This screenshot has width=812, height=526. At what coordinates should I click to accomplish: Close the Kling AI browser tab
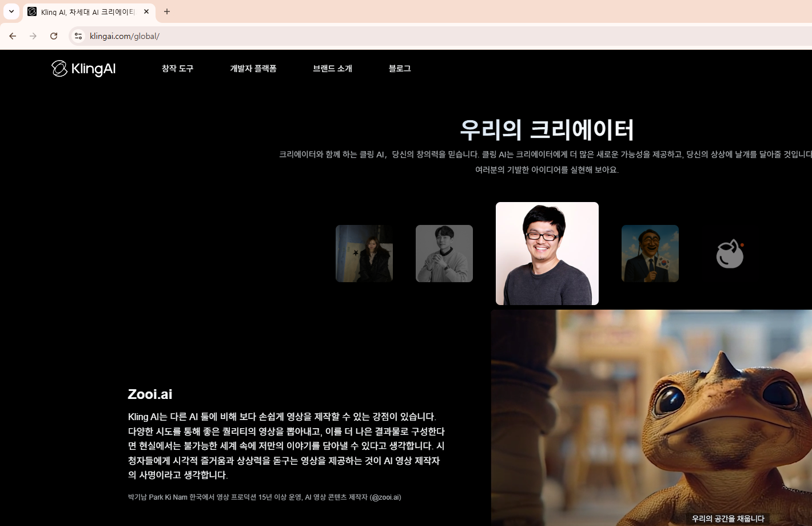[146, 11]
